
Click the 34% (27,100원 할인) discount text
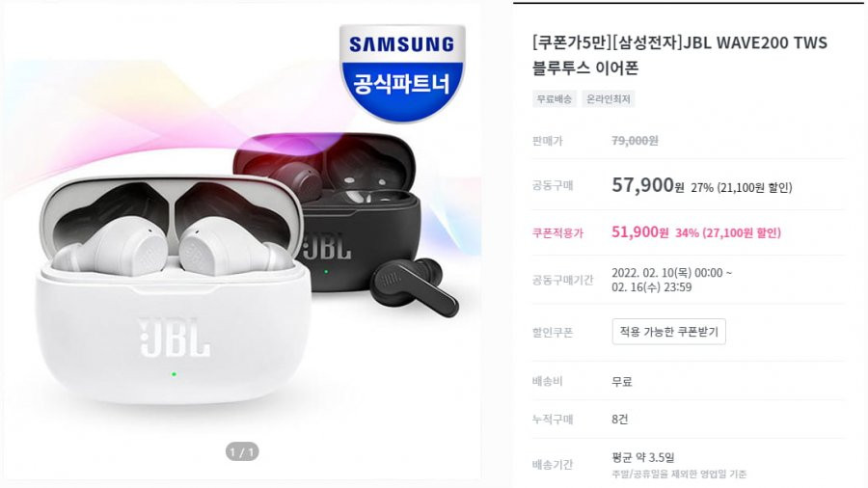tap(728, 233)
